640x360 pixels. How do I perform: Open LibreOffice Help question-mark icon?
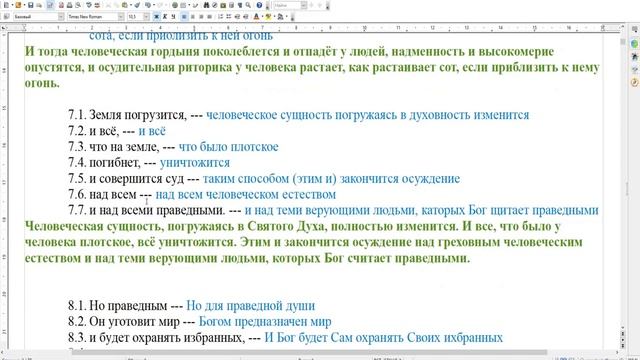[x=259, y=5]
